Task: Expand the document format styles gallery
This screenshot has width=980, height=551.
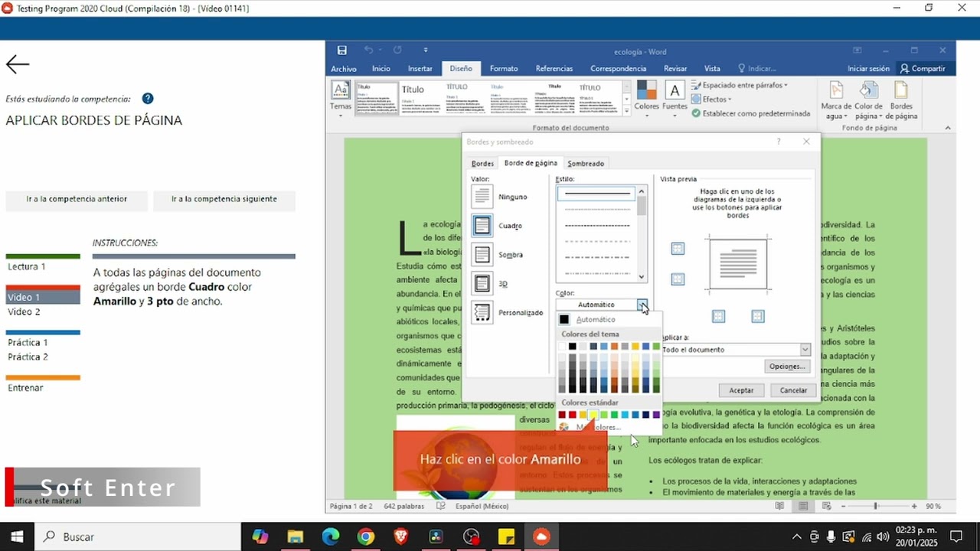Action: (x=627, y=111)
